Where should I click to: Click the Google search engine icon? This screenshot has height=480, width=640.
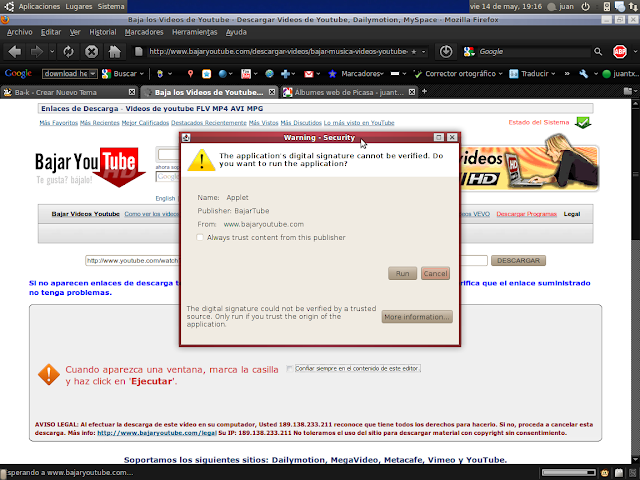[x=469, y=52]
